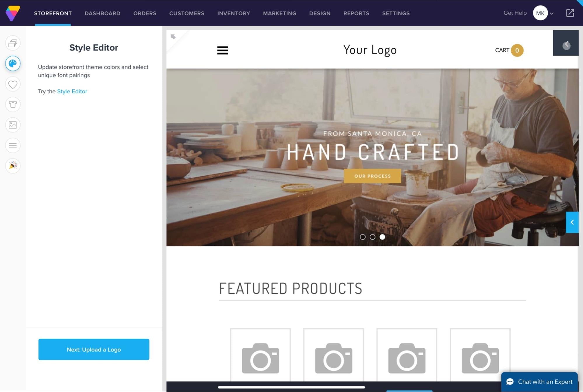
Task: Select the confetti/apps icon in sidebar
Action: click(13, 165)
